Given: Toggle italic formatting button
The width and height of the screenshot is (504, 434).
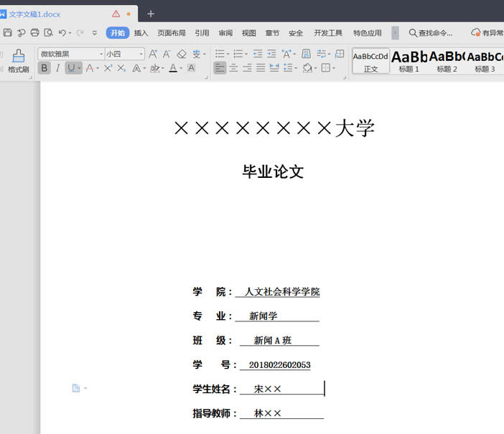Looking at the screenshot, I should click(x=58, y=68).
